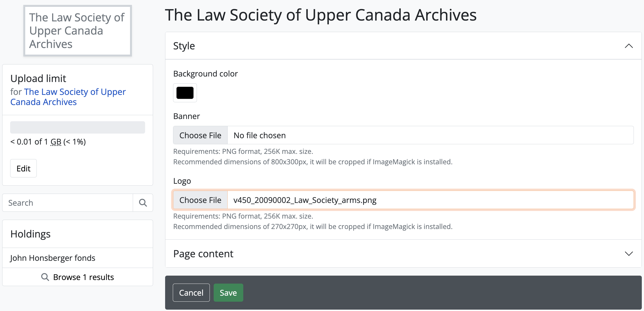Screen dimensions: 644x311
Task: Edit the upload limit
Action: tap(23, 168)
